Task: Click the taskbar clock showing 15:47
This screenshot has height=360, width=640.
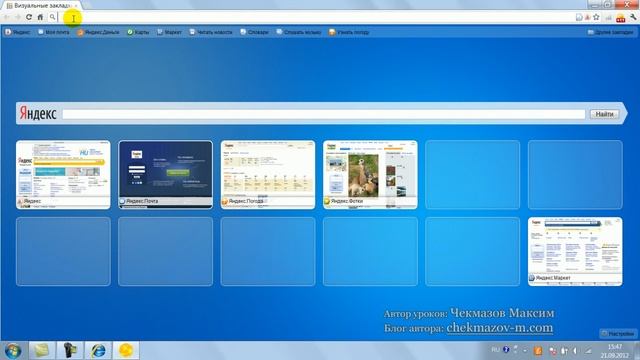Action: [x=614, y=351]
